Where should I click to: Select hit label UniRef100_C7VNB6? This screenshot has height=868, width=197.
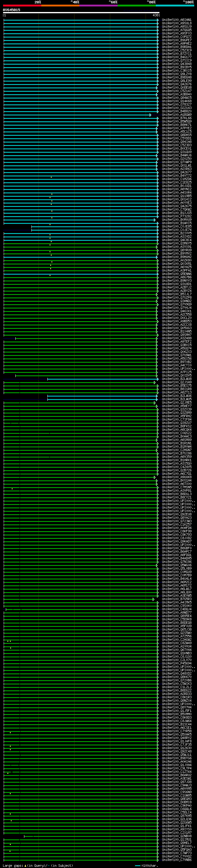pos(177,860)
